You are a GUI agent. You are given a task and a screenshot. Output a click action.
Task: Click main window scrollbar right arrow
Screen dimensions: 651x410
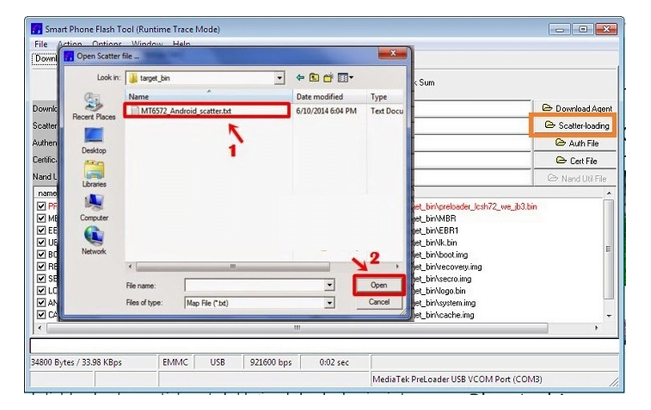(597, 328)
